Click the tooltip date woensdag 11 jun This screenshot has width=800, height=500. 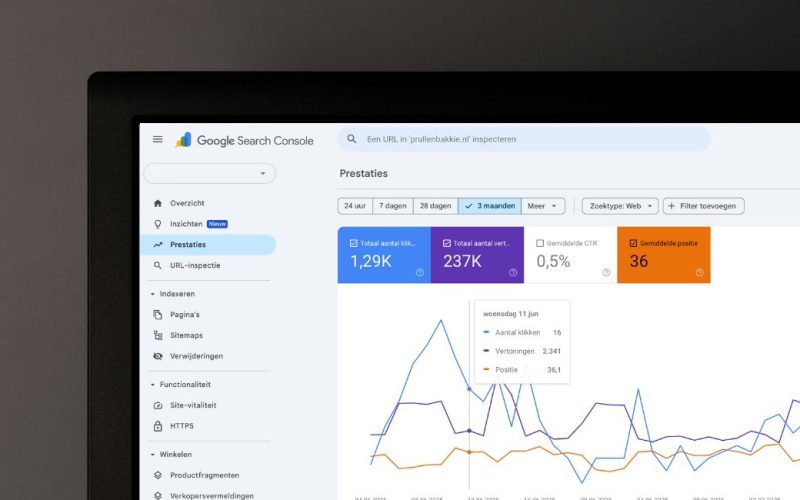[x=511, y=314]
